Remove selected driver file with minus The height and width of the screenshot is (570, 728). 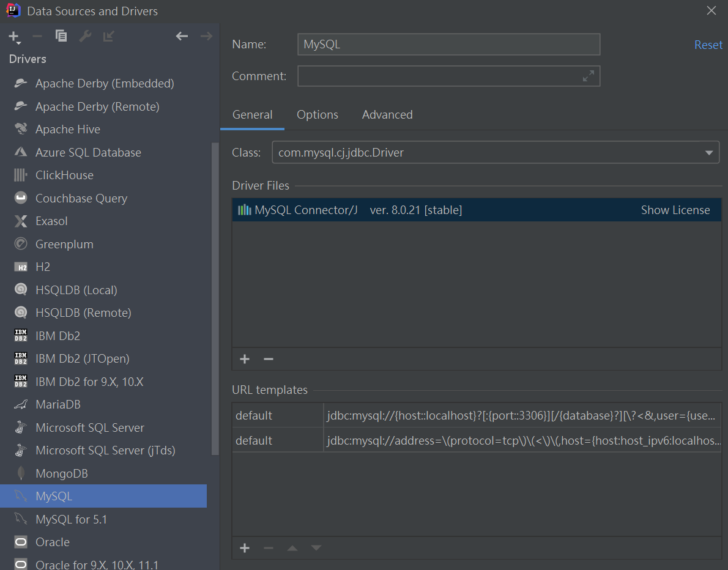(x=269, y=359)
